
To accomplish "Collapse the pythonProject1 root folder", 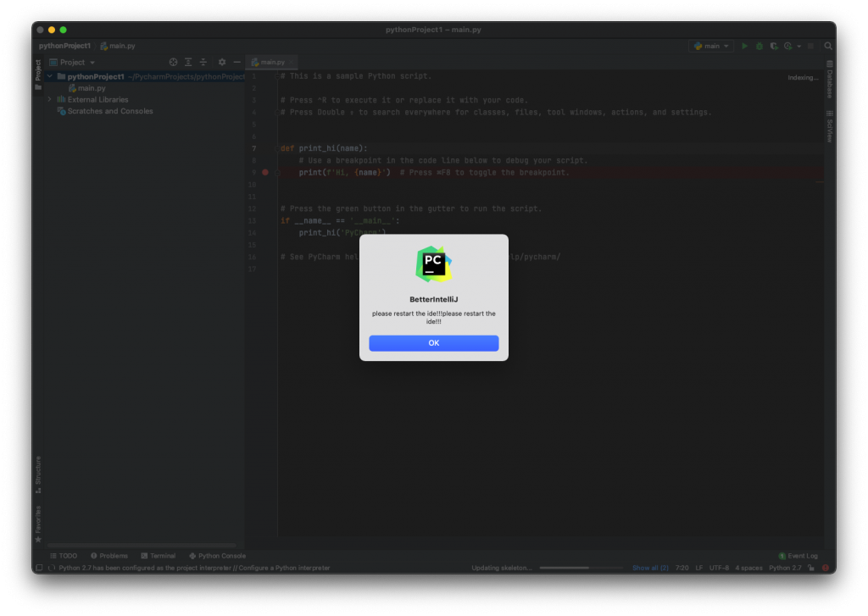I will coord(50,76).
